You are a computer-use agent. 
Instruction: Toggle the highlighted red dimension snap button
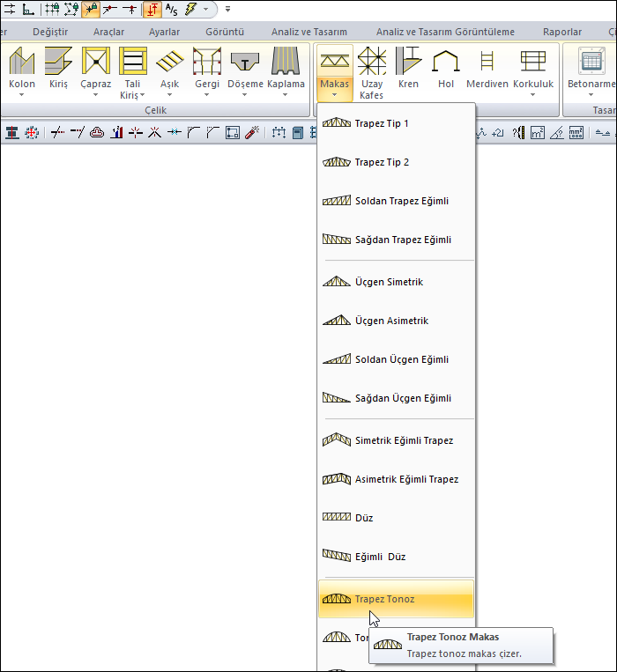click(152, 10)
